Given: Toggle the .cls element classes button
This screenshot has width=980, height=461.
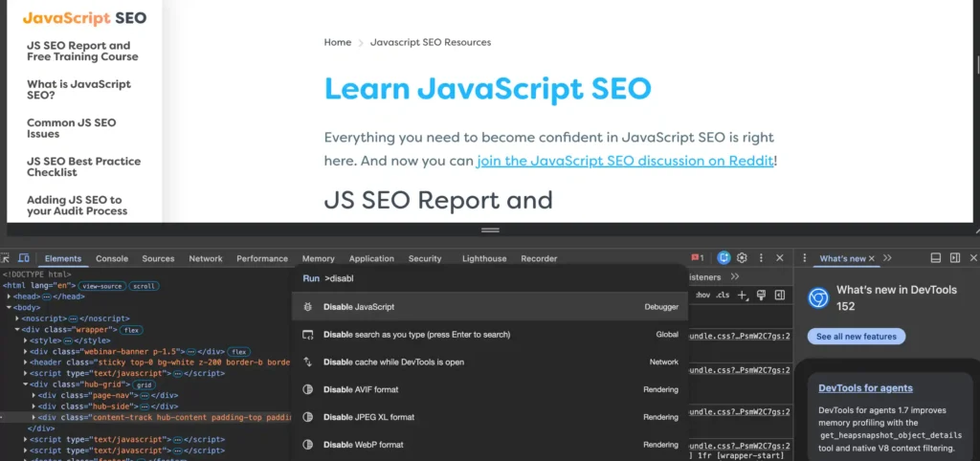Looking at the screenshot, I should coord(723,295).
